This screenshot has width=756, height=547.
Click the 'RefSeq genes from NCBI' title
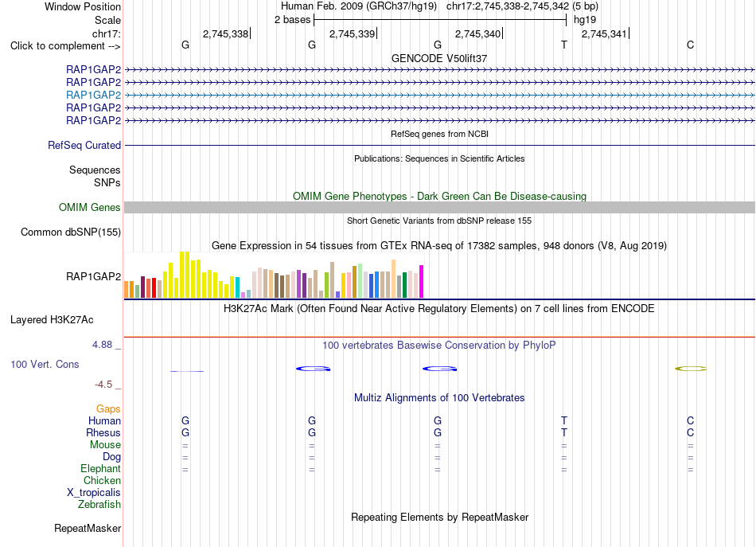pos(439,134)
